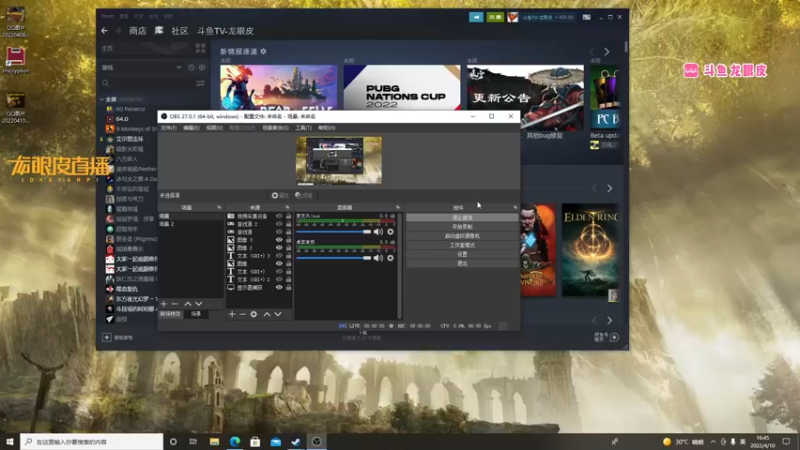Add a new source with the Sources panel plus icon

pyautogui.click(x=232, y=314)
